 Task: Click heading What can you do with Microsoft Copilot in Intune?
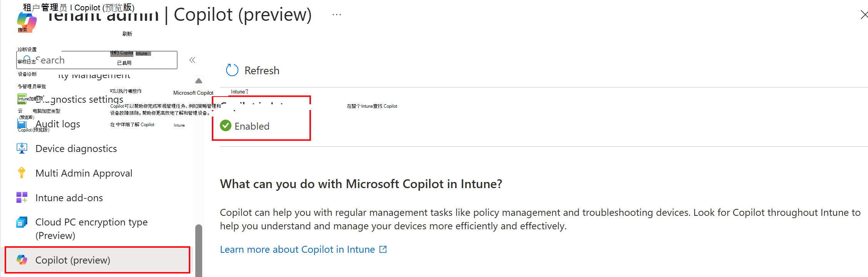coord(361,184)
